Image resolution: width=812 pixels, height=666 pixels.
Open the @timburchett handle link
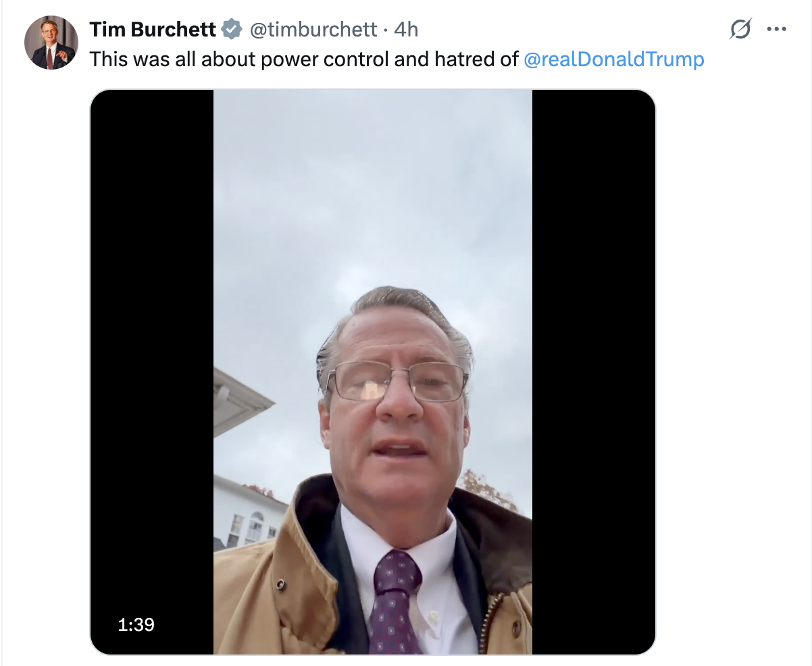(x=313, y=29)
